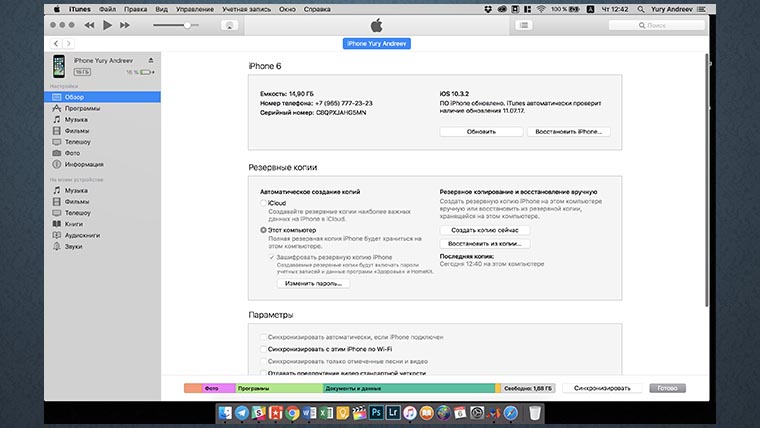Select the Обзор item in the sidebar
Screen dimensions: 760x428
click(x=102, y=97)
